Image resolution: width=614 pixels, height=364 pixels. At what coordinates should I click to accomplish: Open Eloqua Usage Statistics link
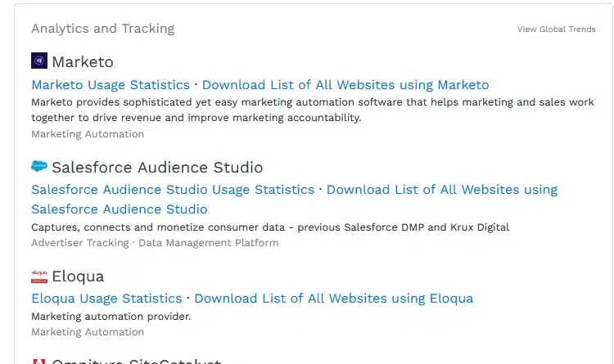point(106,299)
